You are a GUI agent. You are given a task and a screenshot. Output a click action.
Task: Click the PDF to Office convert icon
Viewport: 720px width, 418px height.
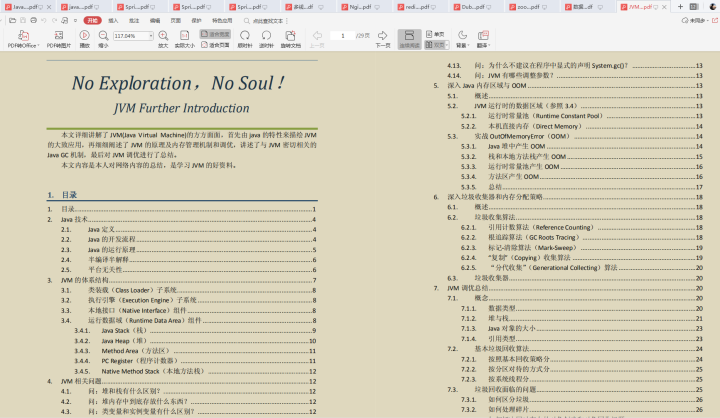23,35
